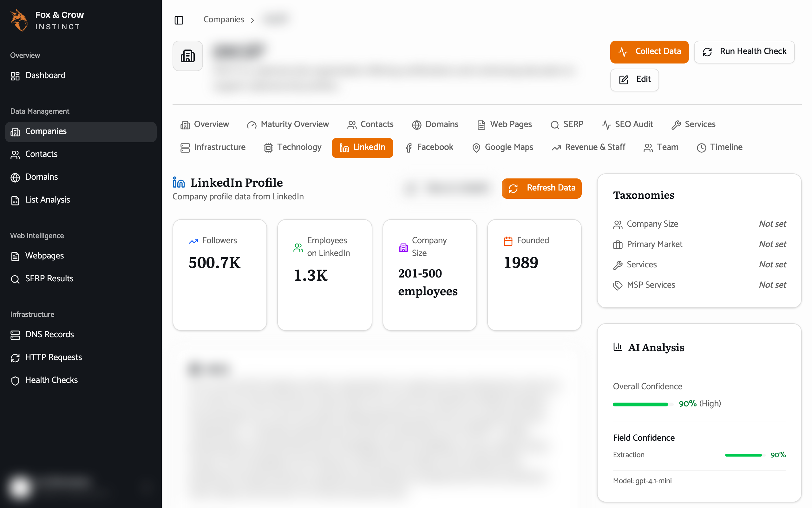Click user avatar at sidebar bottom

(21, 487)
